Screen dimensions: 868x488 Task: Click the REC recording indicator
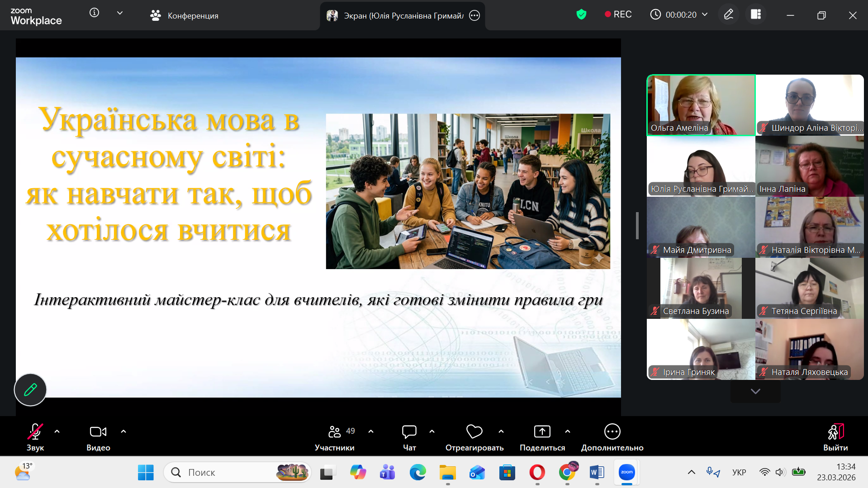(618, 14)
